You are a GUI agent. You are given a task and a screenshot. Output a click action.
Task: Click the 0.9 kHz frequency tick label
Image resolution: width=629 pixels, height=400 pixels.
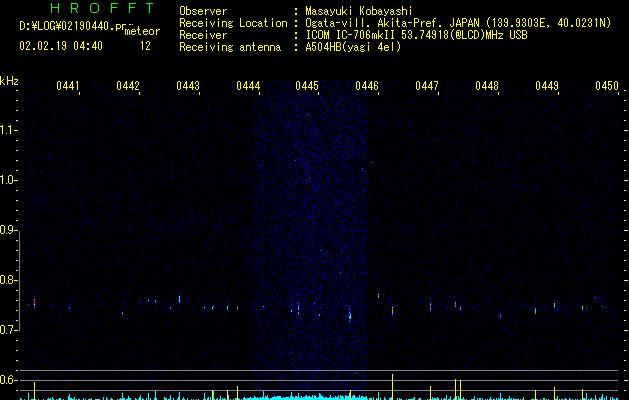coord(8,230)
